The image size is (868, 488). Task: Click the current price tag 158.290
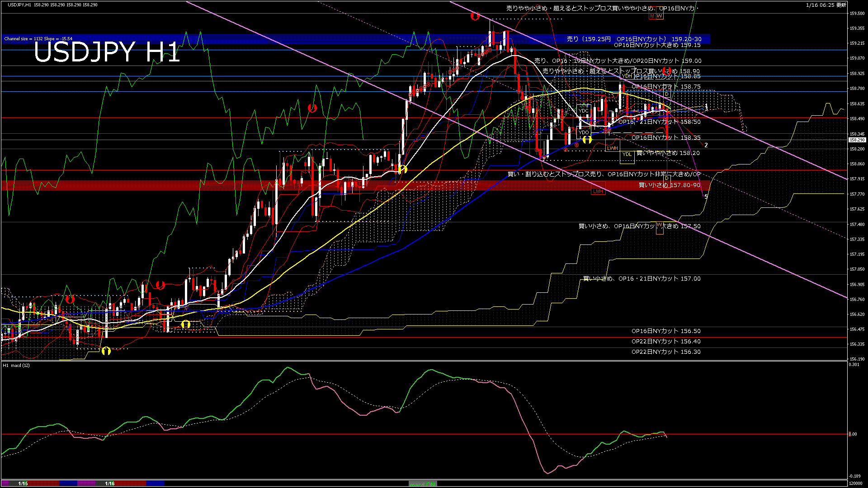click(x=856, y=140)
